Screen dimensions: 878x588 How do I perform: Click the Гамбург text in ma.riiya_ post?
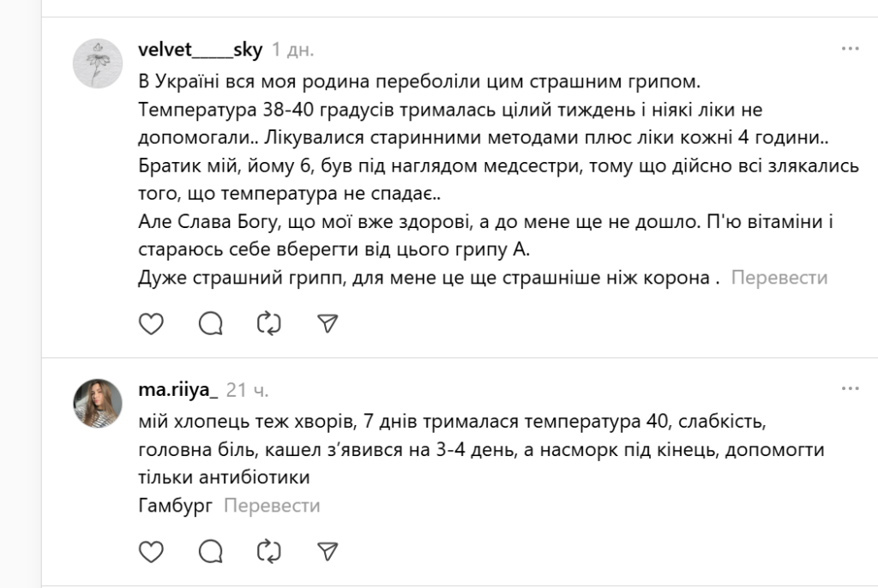[x=175, y=506]
